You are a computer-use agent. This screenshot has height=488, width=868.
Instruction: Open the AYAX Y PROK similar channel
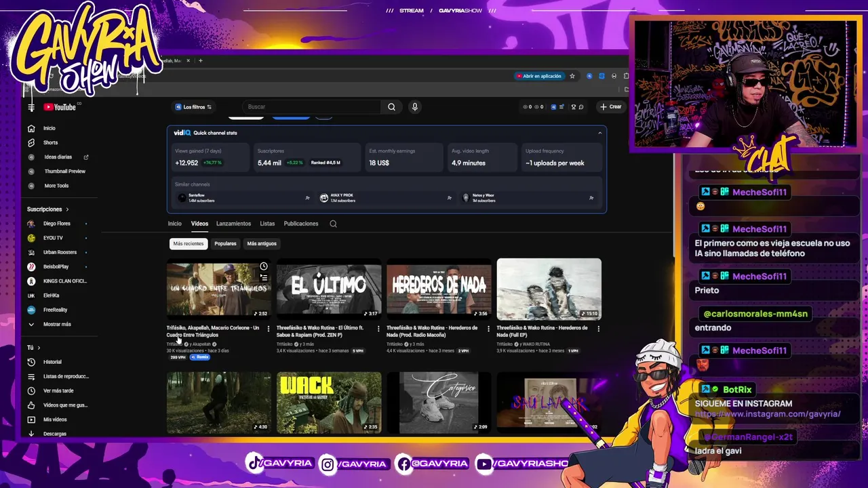[x=385, y=198]
